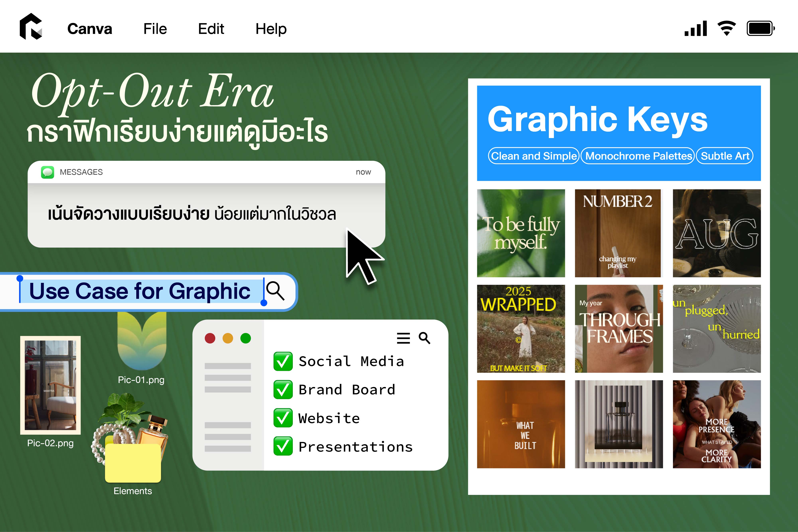Open the Pic-01.png leaf file icon
Screen dimensions: 798x532
click(142, 341)
